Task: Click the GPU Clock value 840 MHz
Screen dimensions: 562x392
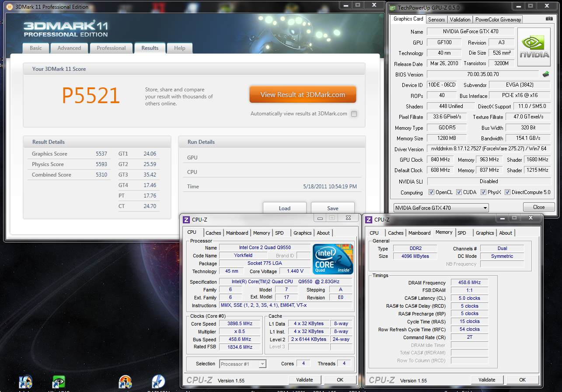Action: 440,160
